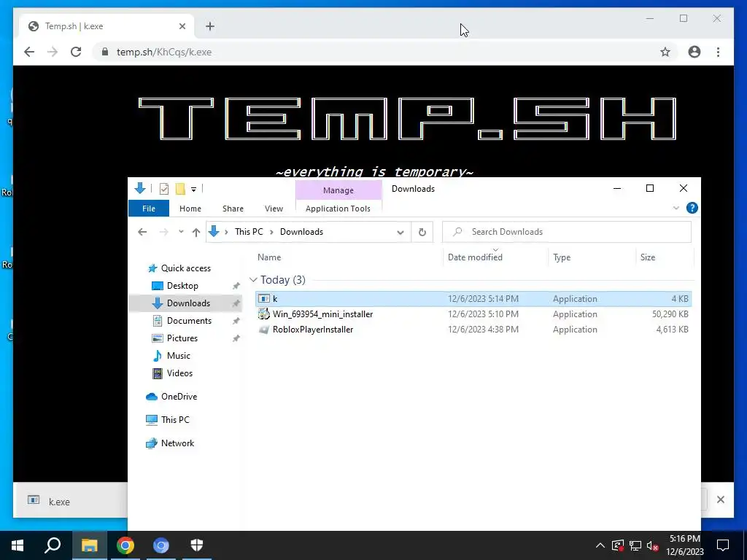The image size is (747, 560).
Task: Select the file named k
Action: click(x=473, y=298)
